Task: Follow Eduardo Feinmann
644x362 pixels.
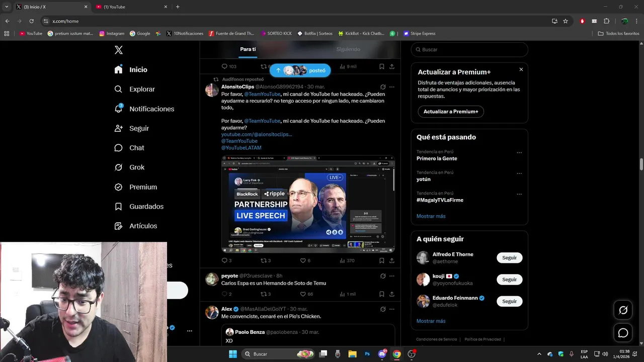Action: click(510, 301)
